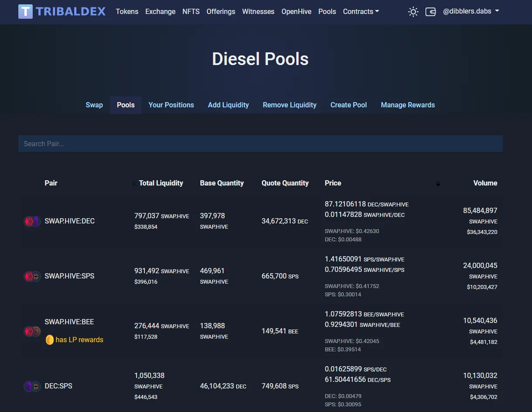Click the 0.9294301 SWAP.HIVE/BEE price
This screenshot has width=532, height=412.
362,324
